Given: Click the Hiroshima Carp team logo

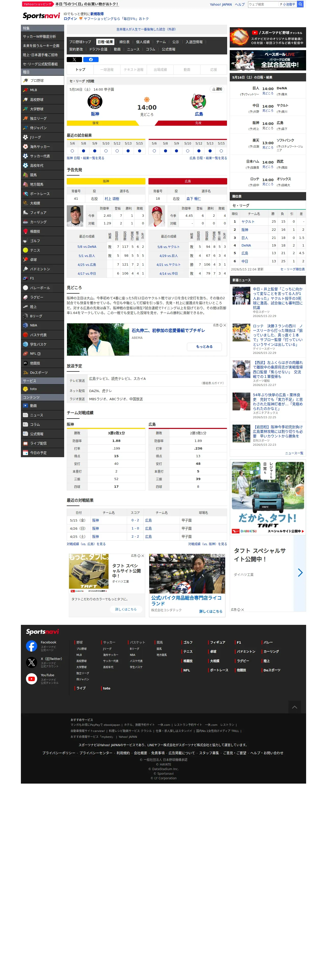Looking at the screenshot, I should click(x=199, y=102).
